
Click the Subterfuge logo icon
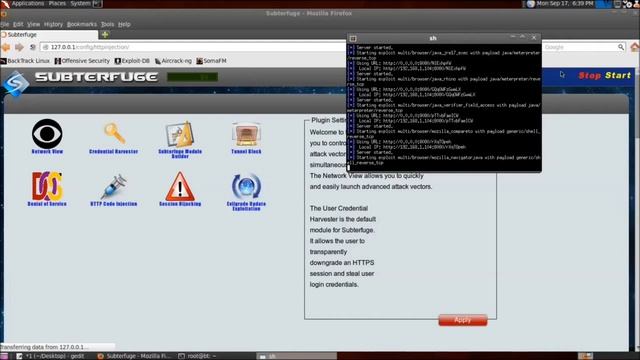16,83
